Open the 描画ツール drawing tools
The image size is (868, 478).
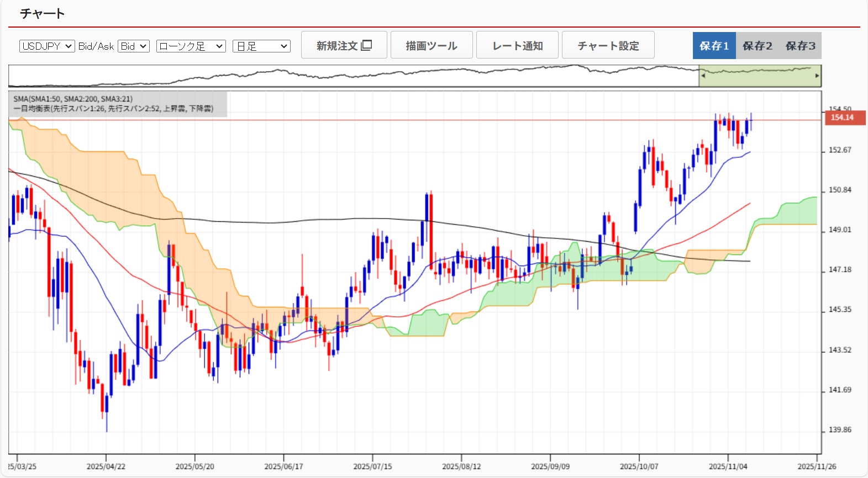click(431, 45)
